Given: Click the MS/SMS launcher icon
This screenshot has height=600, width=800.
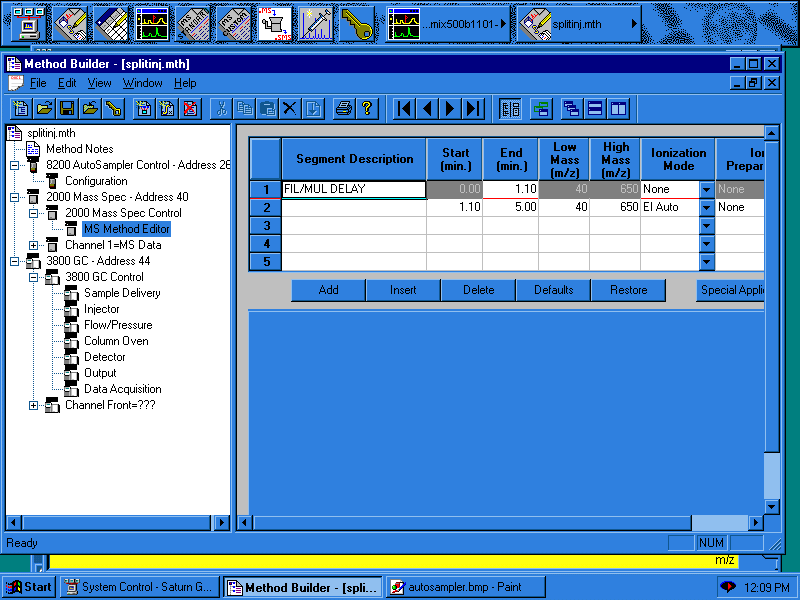Looking at the screenshot, I should coord(274,23).
